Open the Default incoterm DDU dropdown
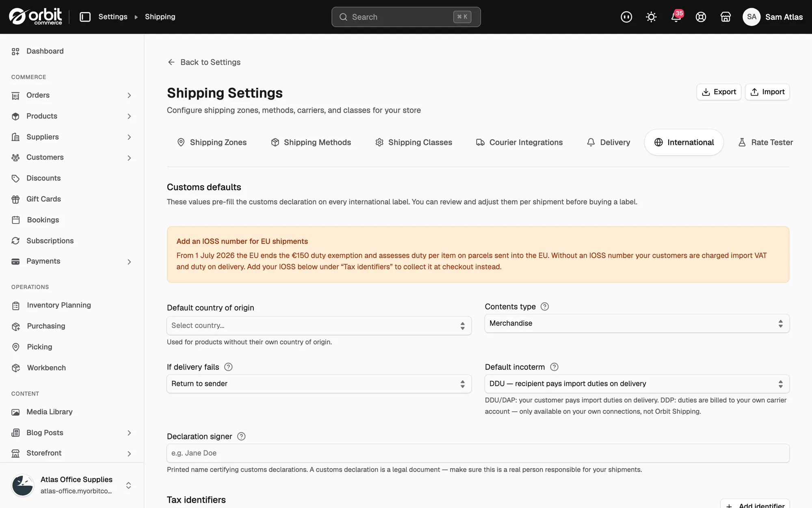This screenshot has width=812, height=508. tap(637, 384)
